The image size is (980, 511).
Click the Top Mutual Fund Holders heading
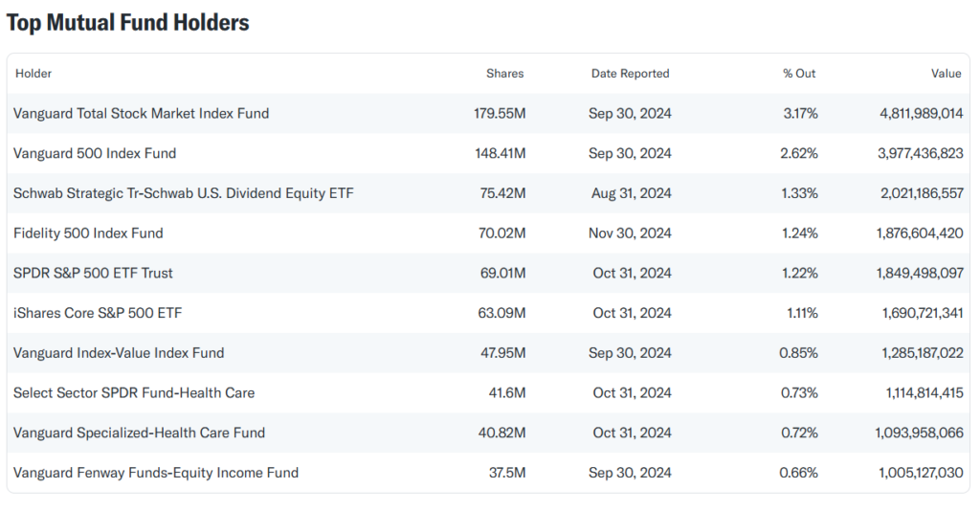pyautogui.click(x=128, y=23)
